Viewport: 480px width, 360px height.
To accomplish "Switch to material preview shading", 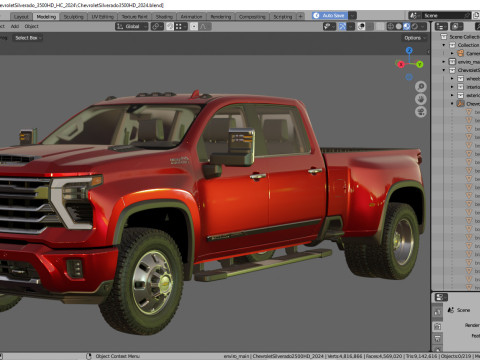I will pos(407,26).
